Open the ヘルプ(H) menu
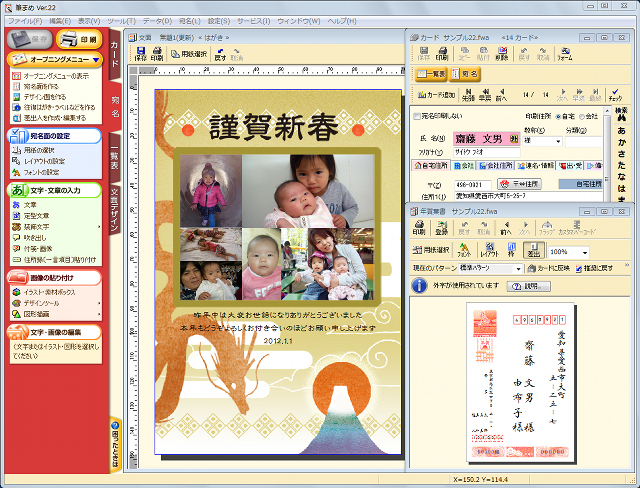 [x=342, y=21]
